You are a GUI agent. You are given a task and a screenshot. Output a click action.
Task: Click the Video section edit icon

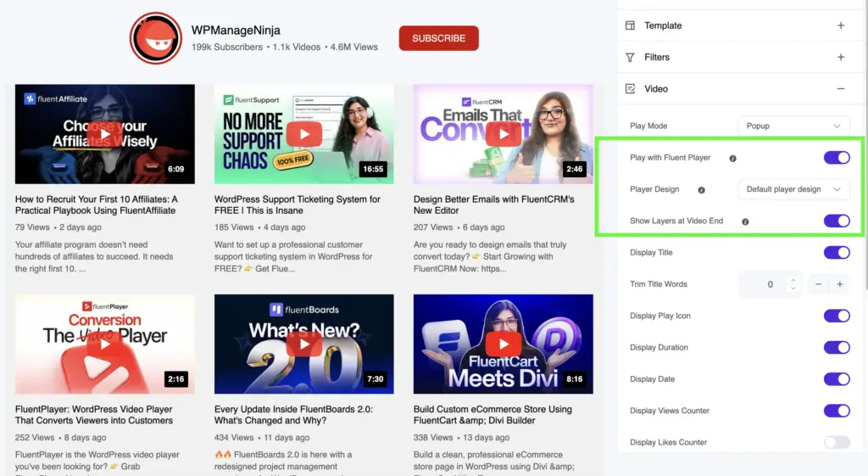[630, 88]
